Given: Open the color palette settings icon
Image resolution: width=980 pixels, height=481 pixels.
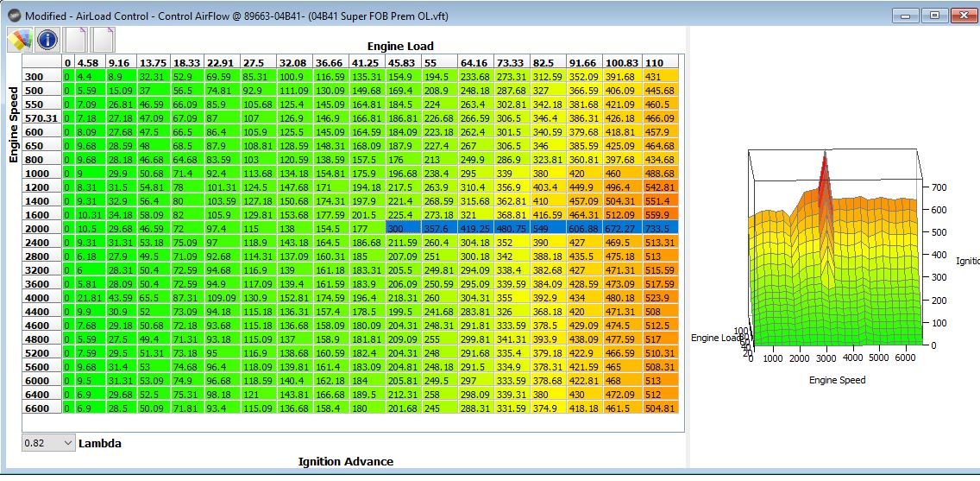Looking at the screenshot, I should point(19,40).
